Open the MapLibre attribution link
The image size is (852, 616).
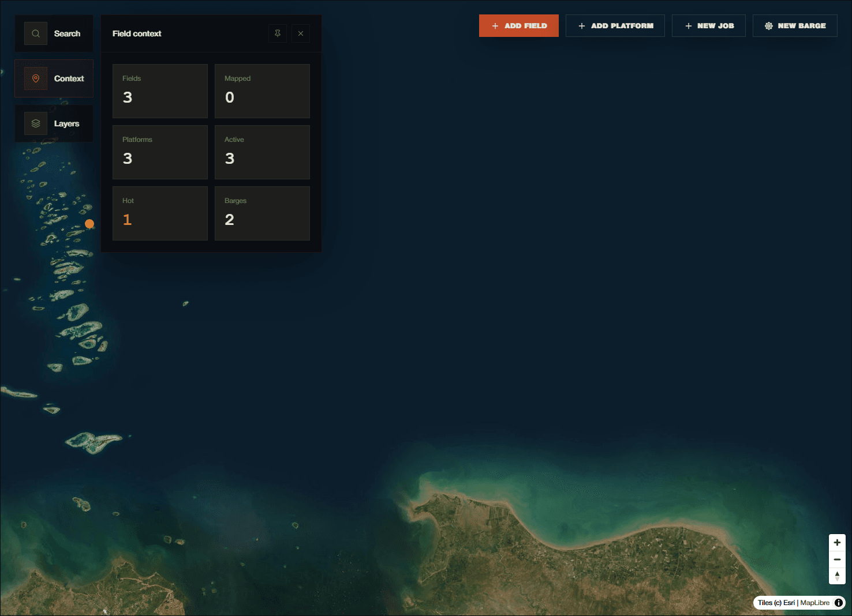[815, 603]
